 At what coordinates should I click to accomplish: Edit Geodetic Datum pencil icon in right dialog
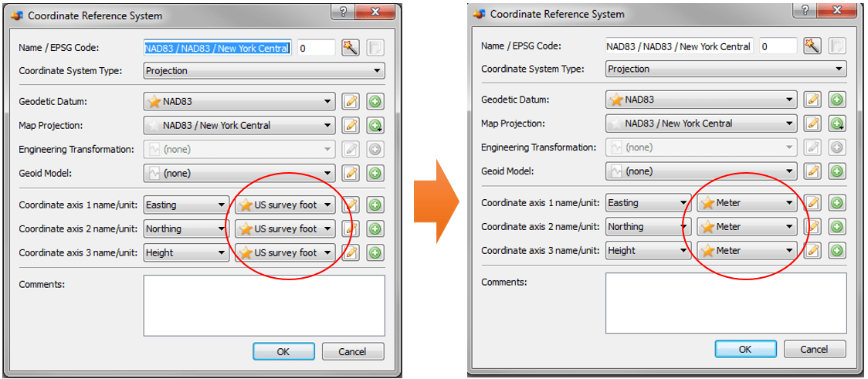[812, 100]
